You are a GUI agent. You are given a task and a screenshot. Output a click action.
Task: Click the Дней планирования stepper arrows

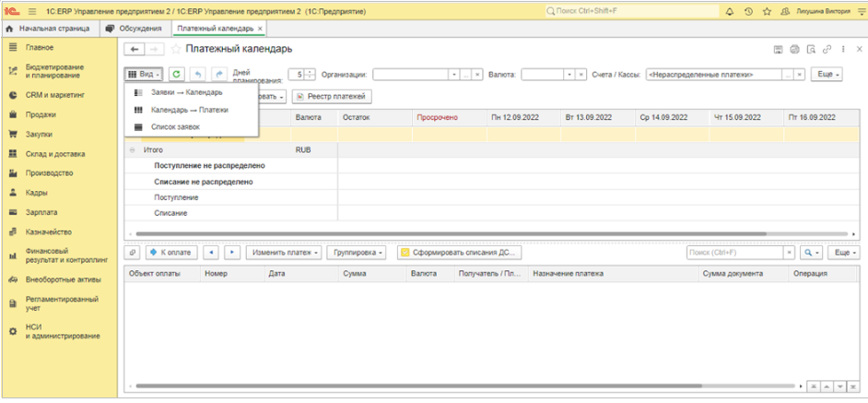pos(310,75)
